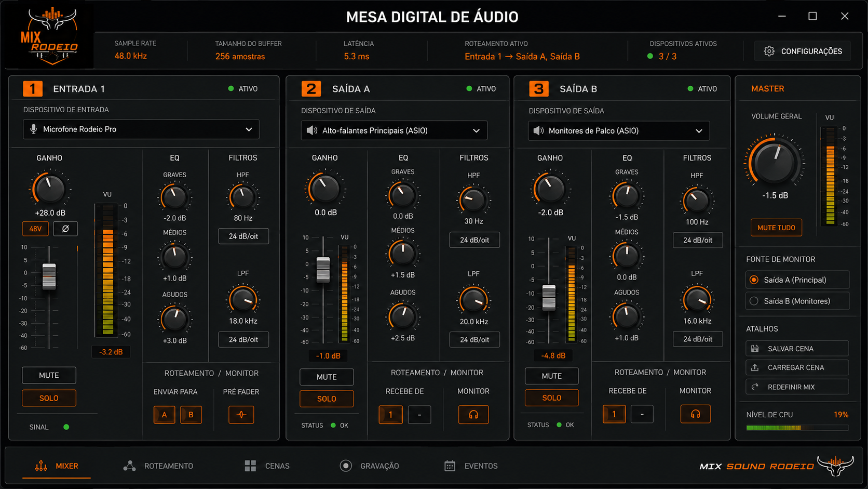Image resolution: width=868 pixels, height=489 pixels.
Task: Click the Redefinir Mix reset icon
Action: (755, 387)
